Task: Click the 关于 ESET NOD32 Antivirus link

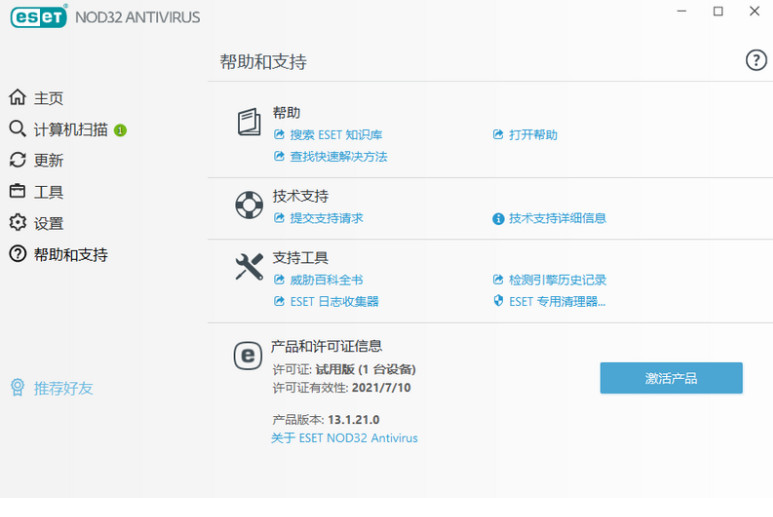Action: (344, 438)
